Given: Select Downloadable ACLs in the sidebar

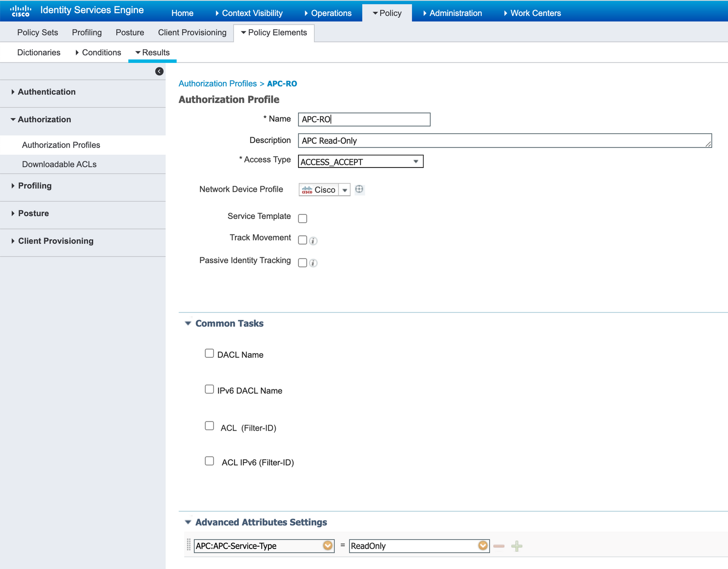Looking at the screenshot, I should click(59, 164).
